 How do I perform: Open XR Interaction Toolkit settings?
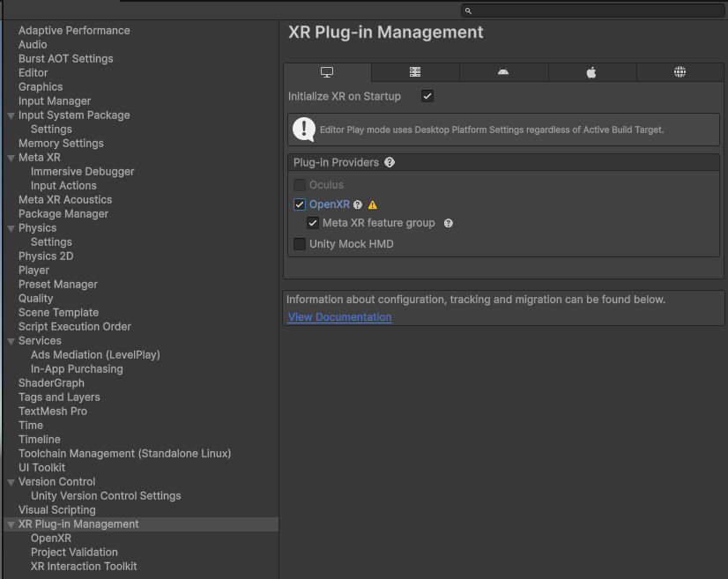[x=84, y=567]
